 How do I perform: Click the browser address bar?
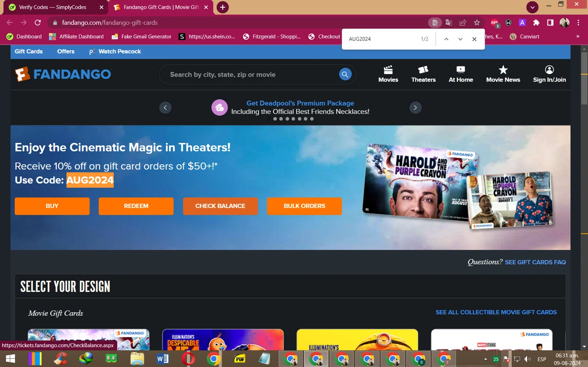click(x=239, y=23)
